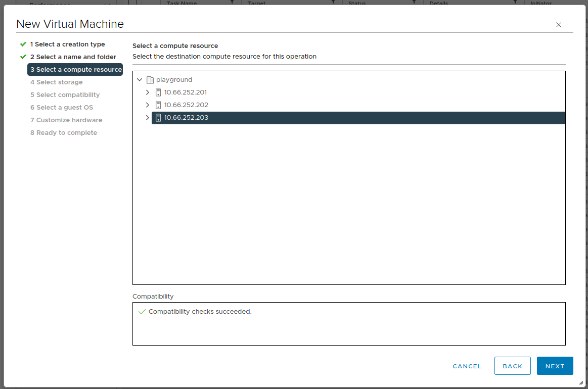This screenshot has height=389, width=588.
Task: Click host icon for 10.66.252.202
Action: click(158, 105)
